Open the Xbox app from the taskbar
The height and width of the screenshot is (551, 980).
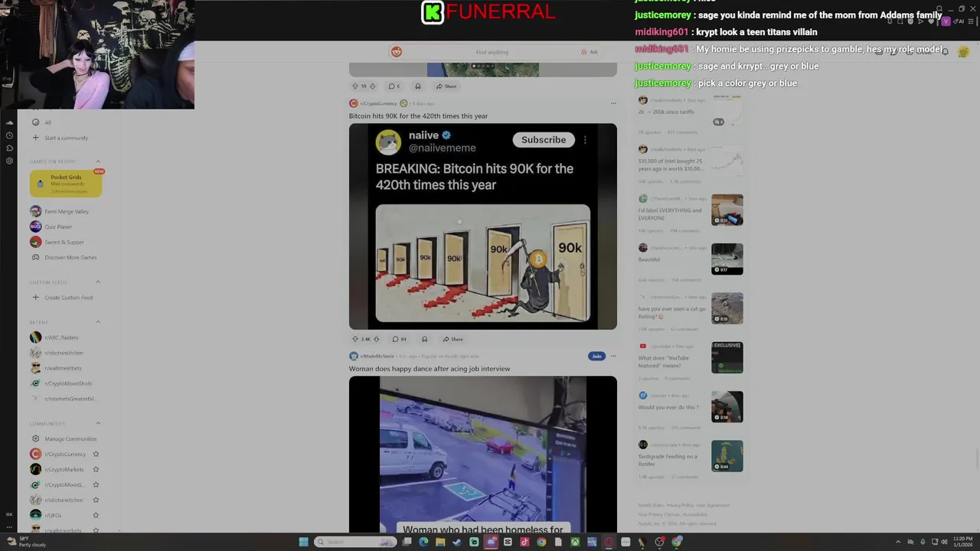point(575,542)
